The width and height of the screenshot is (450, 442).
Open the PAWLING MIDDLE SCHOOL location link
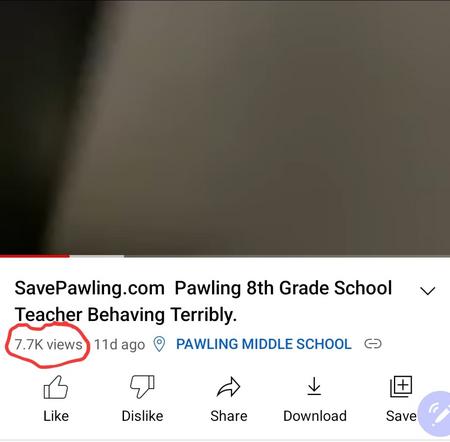264,344
